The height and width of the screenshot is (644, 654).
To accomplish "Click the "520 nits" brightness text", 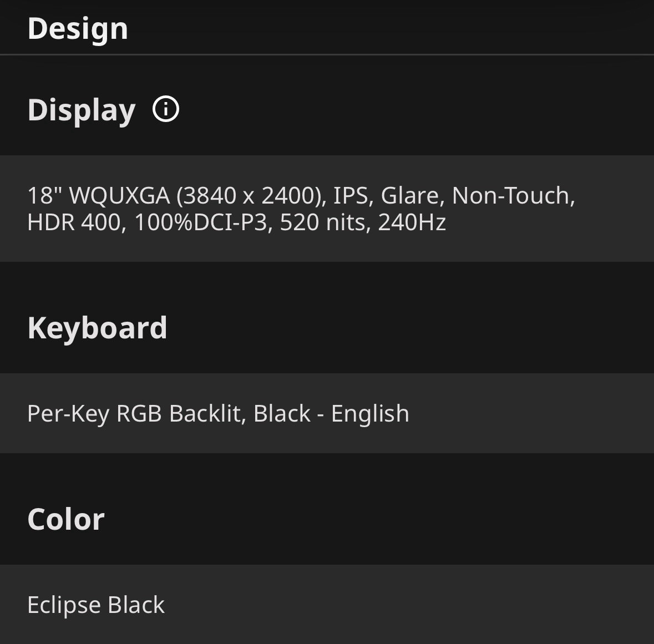I will click(x=325, y=222).
